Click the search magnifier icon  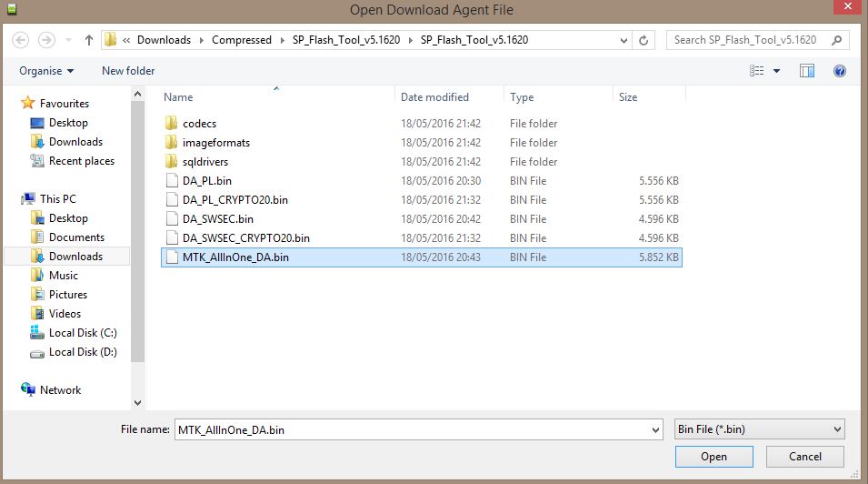click(x=837, y=40)
